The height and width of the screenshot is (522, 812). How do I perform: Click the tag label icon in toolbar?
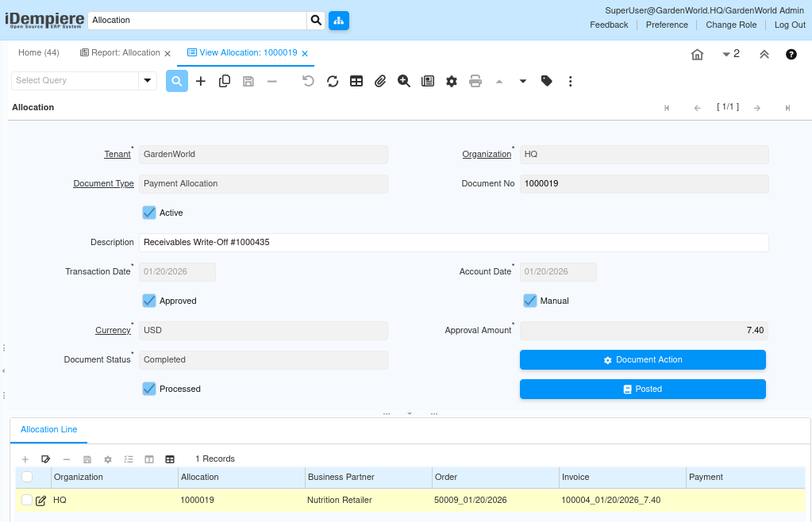coord(547,81)
